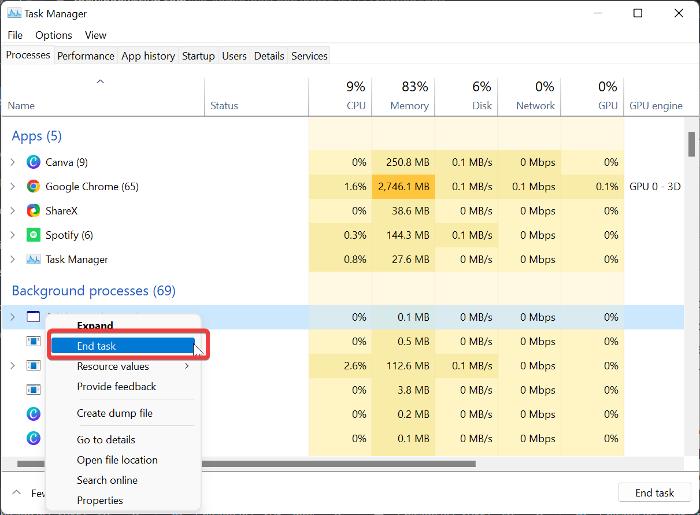Viewport: 700px width, 515px height.
Task: Click the Canva app icon
Action: pyautogui.click(x=33, y=162)
